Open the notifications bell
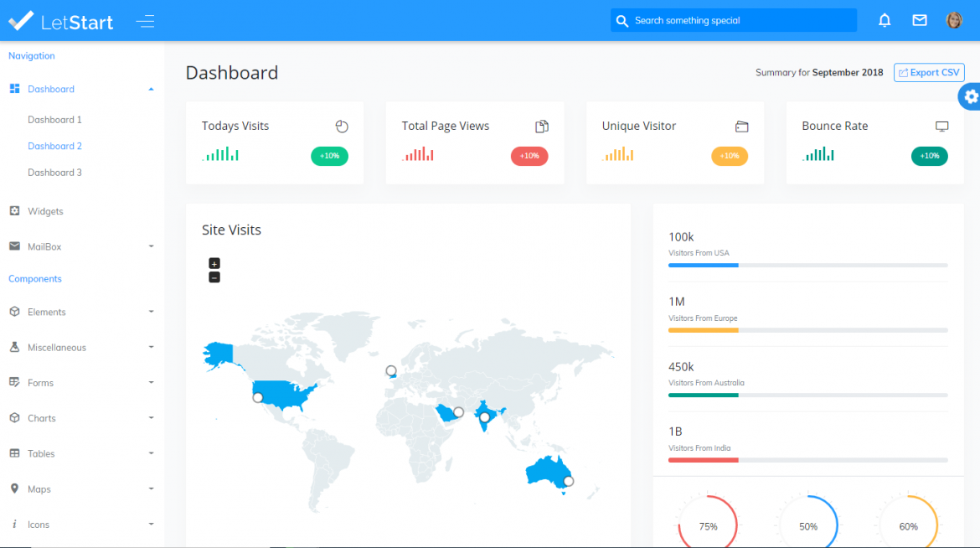The image size is (980, 548). [x=885, y=20]
